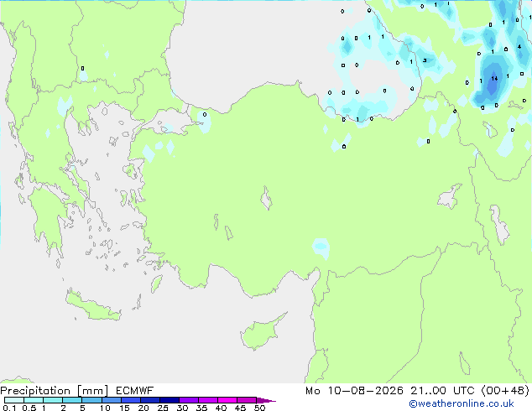Viewport: 532px width, 411px height.
Task: Click the 0.1–0.5 mm legend swatch
Action: pyautogui.click(x=14, y=400)
